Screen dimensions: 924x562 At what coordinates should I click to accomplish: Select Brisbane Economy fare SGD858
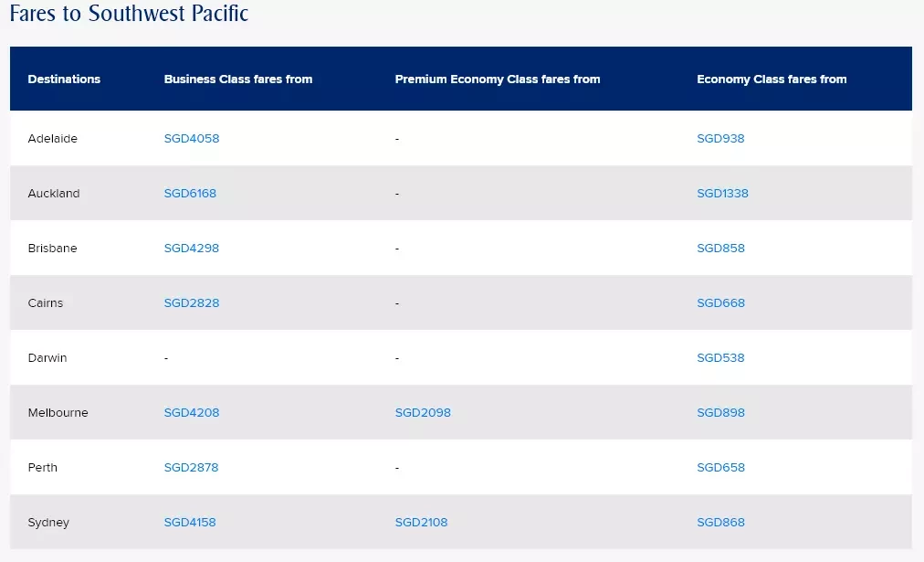(720, 249)
